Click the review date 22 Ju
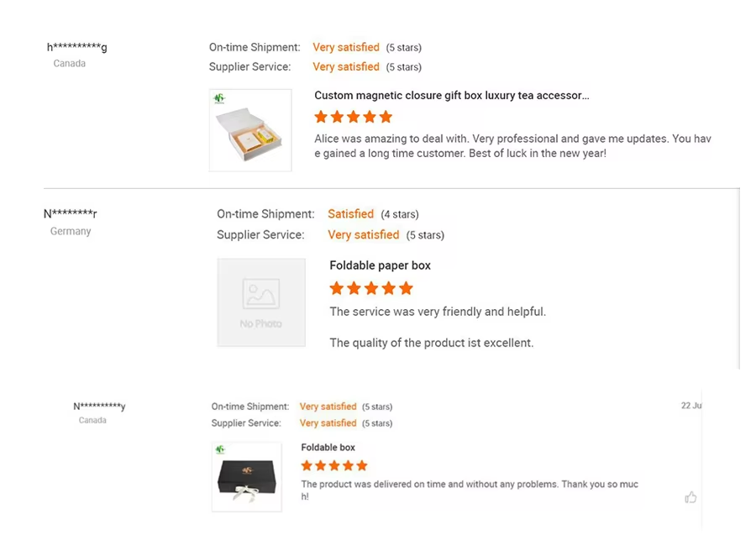 tap(690, 406)
